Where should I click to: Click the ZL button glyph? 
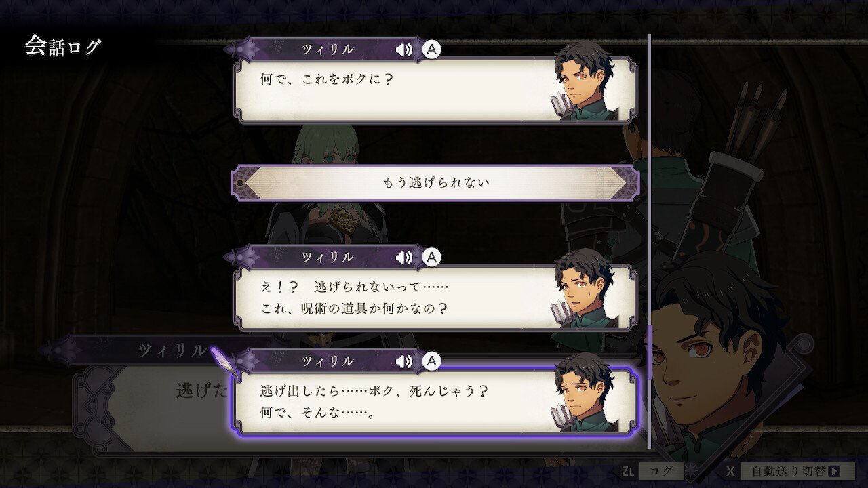pos(629,471)
